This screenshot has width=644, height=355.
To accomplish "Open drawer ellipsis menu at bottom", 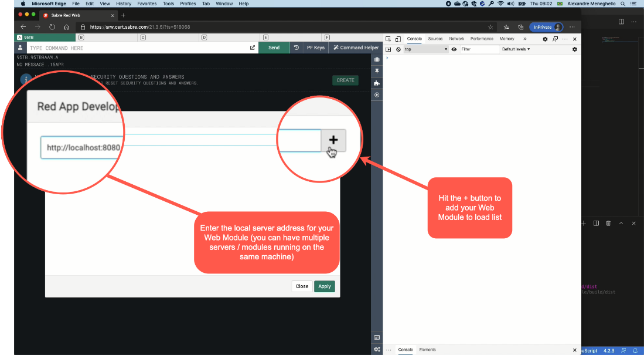I will pyautogui.click(x=389, y=350).
